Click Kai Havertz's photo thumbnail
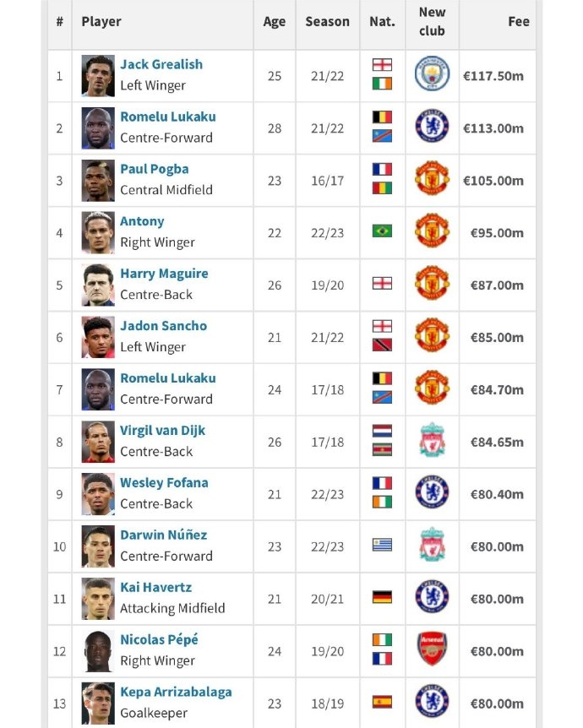The width and height of the screenshot is (583, 728). 98,599
